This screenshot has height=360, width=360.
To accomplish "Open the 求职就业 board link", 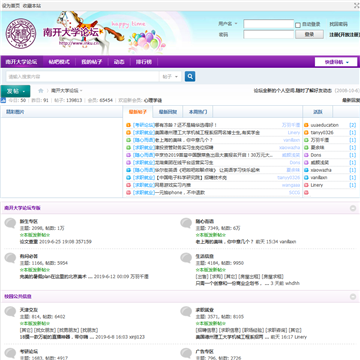I will click(x=205, y=310).
